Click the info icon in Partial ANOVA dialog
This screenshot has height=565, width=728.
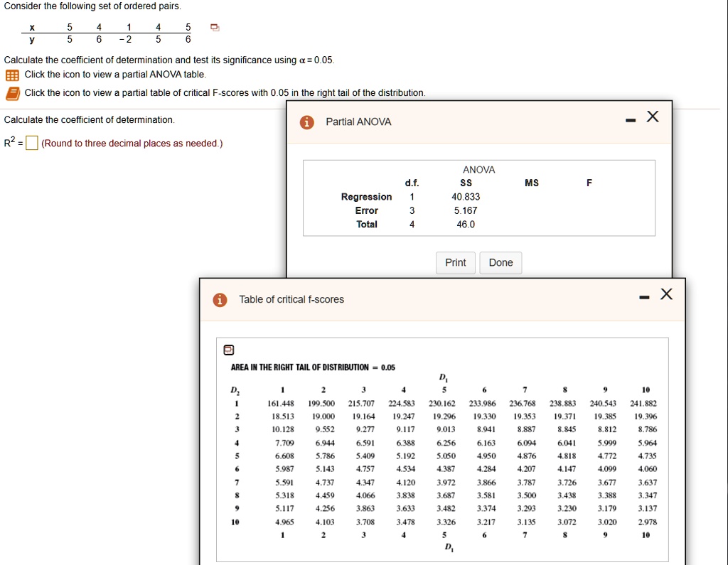306,122
